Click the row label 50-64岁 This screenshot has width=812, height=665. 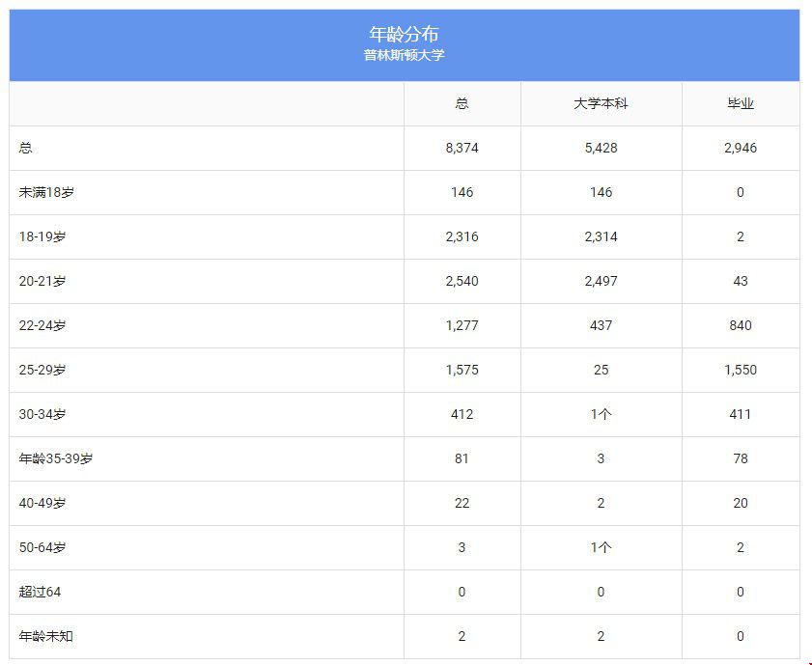(x=42, y=547)
